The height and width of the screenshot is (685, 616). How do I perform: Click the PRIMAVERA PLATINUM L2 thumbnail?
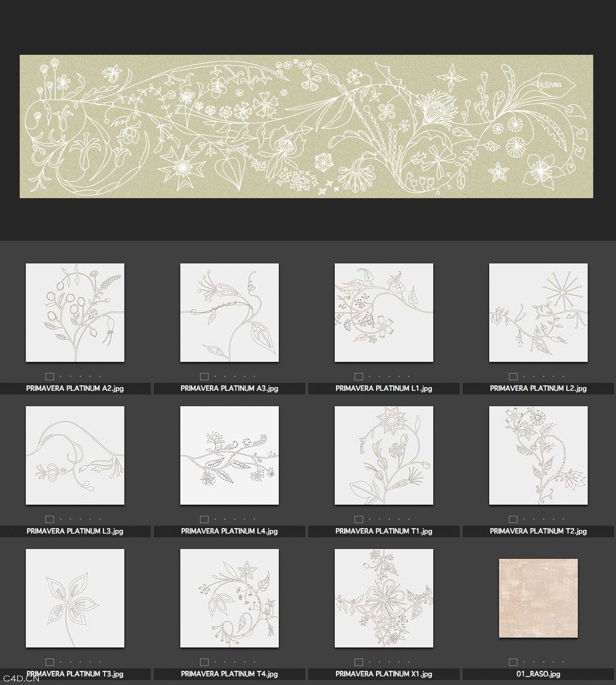coord(538,313)
